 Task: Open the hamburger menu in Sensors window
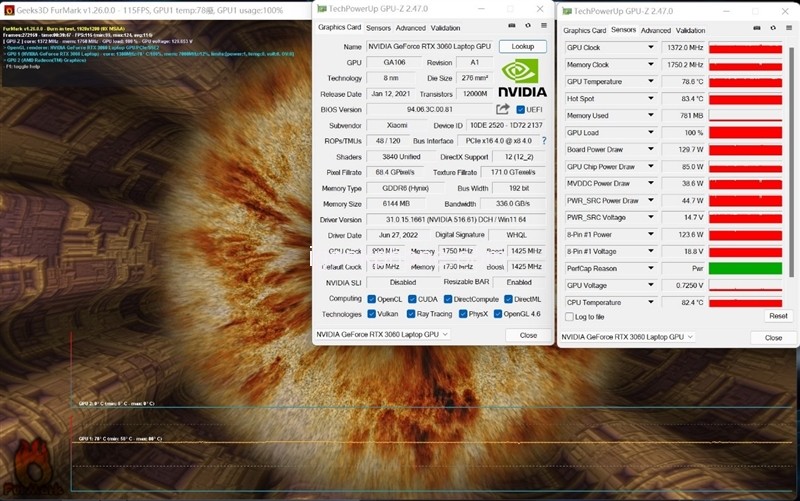click(787, 28)
